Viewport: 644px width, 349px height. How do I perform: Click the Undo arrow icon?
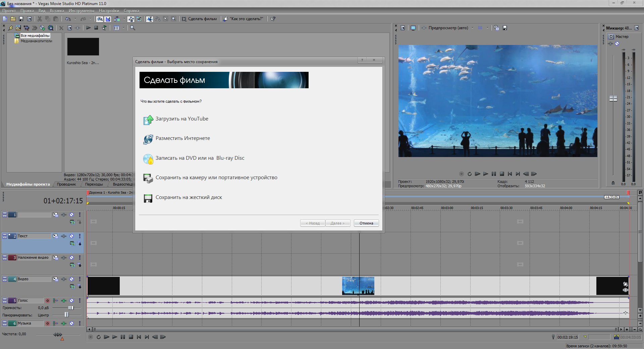[68, 19]
